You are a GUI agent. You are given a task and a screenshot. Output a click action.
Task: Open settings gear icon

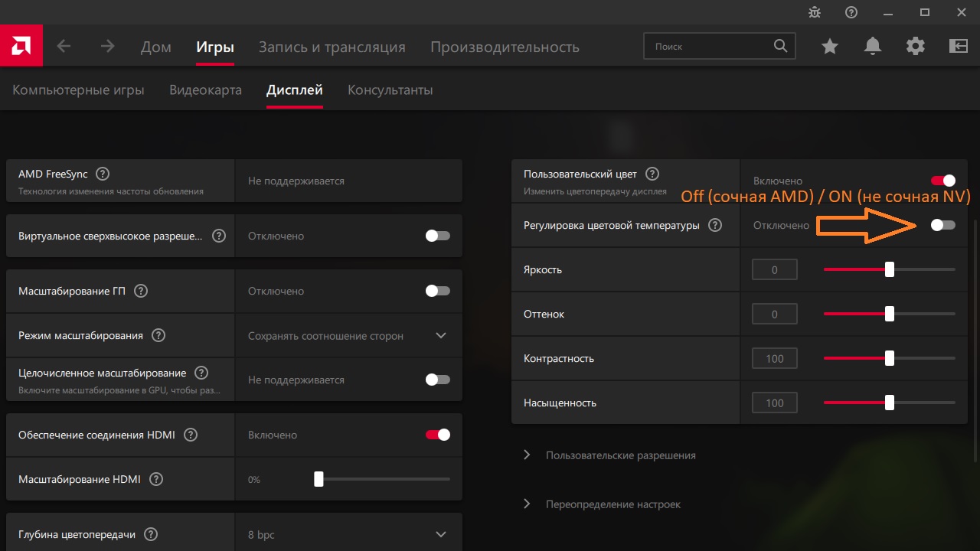coord(916,47)
